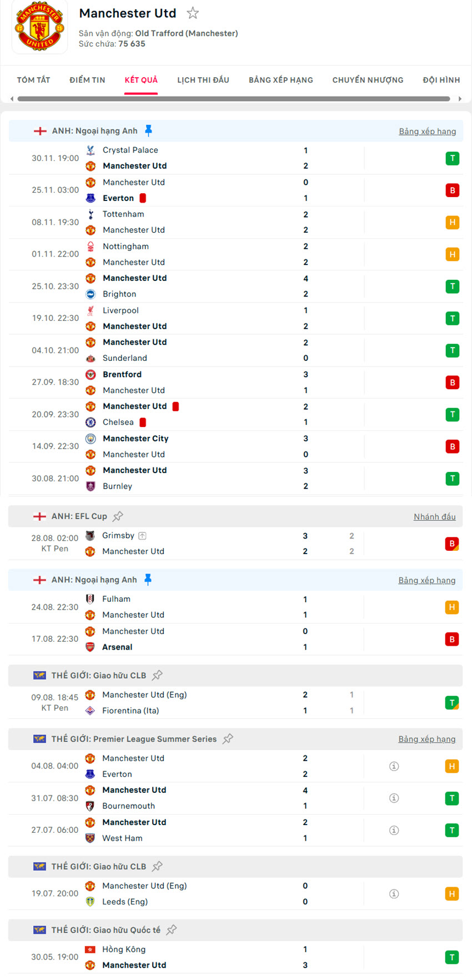Click the Liverpool team logo
The width and height of the screenshot is (472, 980).
[x=90, y=310]
